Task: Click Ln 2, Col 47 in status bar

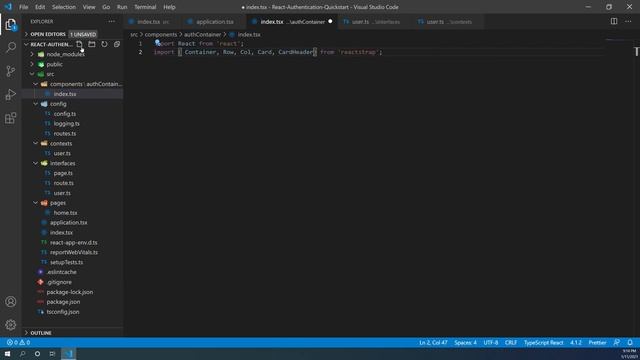Action: click(433, 342)
